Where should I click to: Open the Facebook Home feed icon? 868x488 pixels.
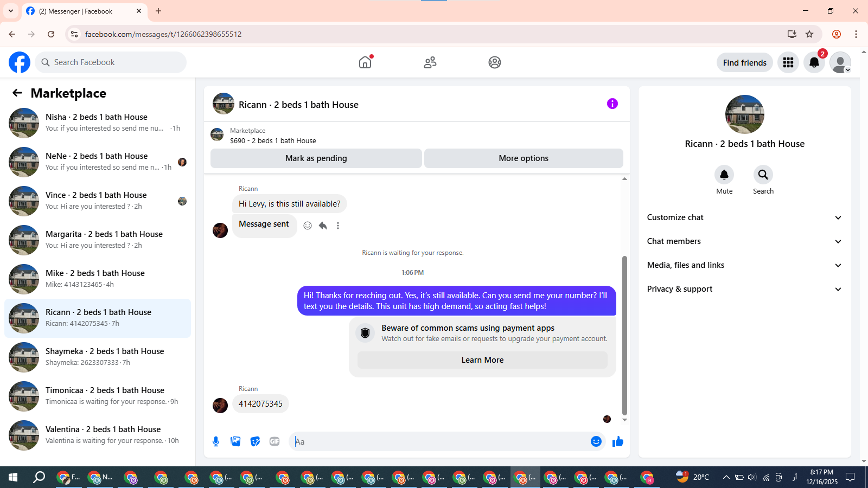tap(365, 62)
